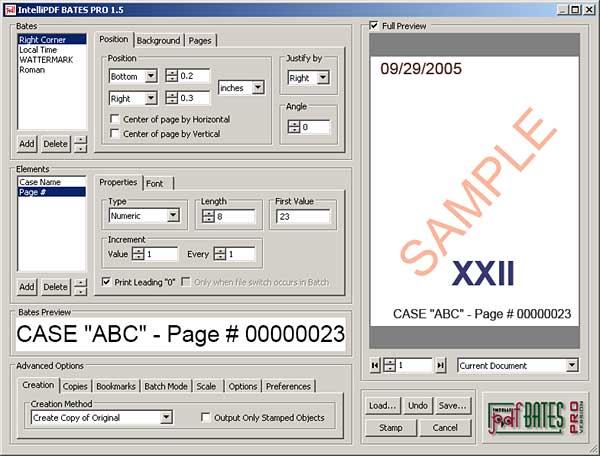Click the IntelliPDF BATES PRO logo
The height and width of the screenshot is (456, 600).
tap(536, 418)
